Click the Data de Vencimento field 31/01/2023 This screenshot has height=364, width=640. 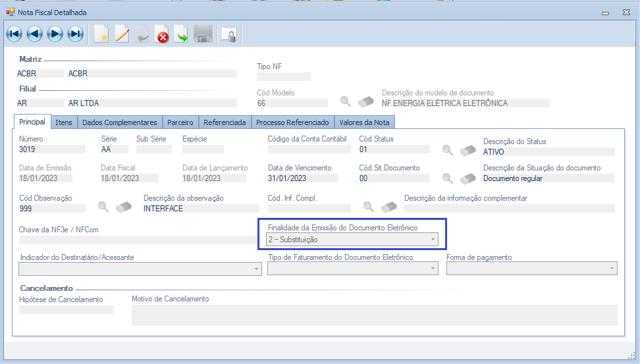pyautogui.click(x=302, y=178)
